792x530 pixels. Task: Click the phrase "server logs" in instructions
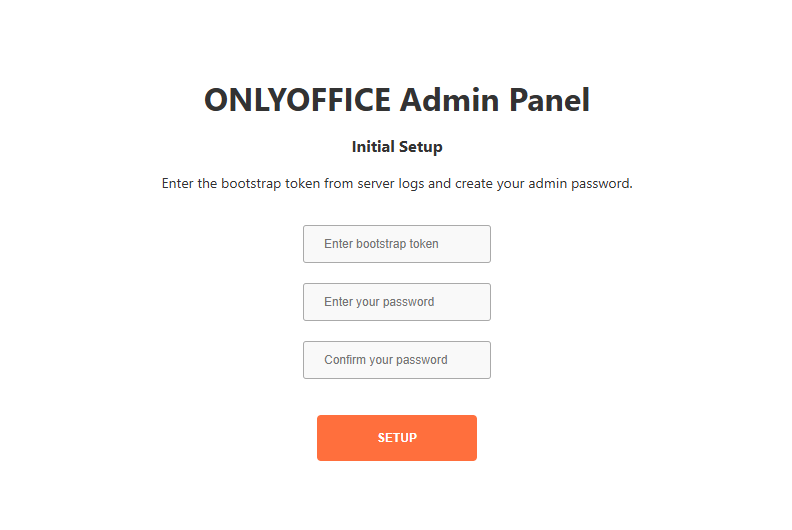click(x=386, y=184)
